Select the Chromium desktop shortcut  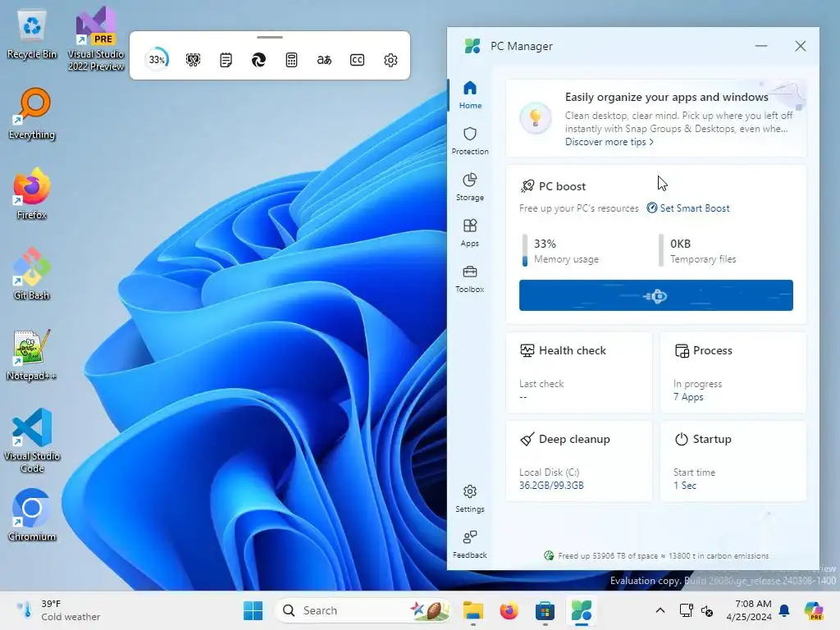(32, 515)
